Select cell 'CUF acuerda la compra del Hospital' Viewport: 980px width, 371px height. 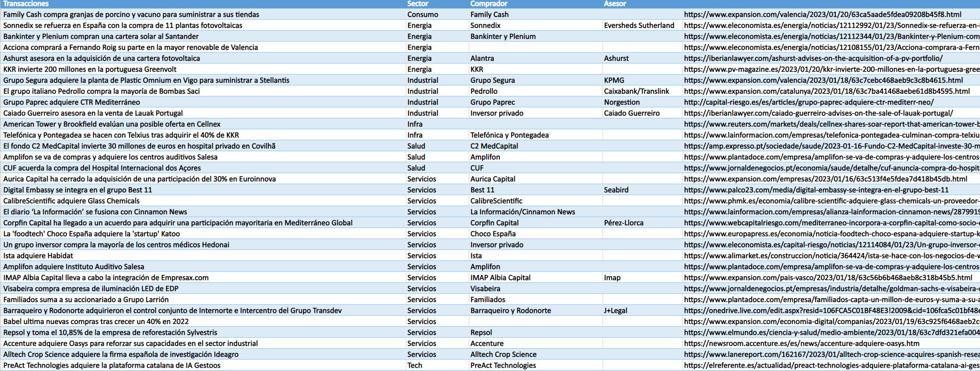tap(203, 168)
